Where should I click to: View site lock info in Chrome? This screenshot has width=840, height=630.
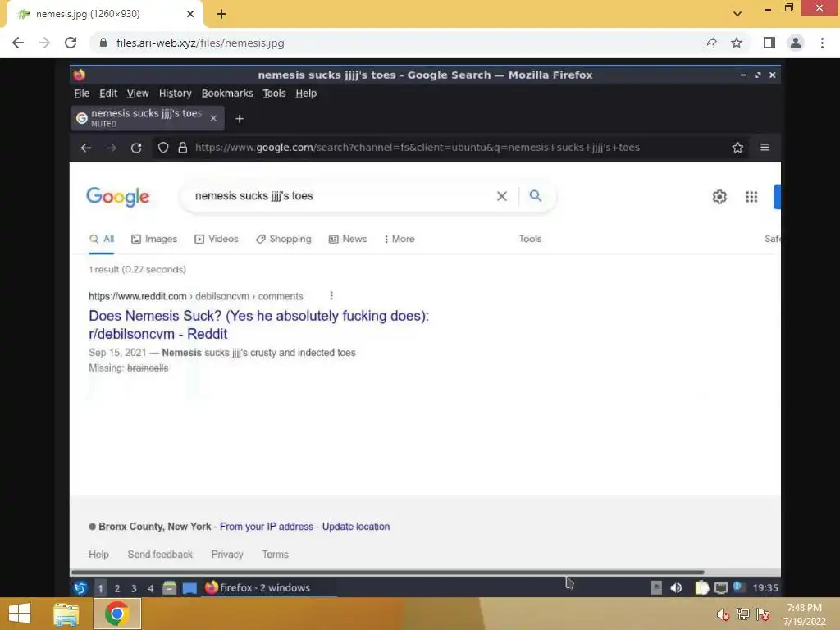pos(103,43)
